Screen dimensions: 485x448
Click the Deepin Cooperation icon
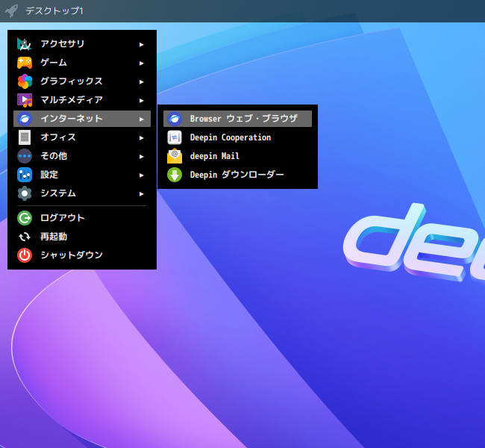pyautogui.click(x=175, y=137)
